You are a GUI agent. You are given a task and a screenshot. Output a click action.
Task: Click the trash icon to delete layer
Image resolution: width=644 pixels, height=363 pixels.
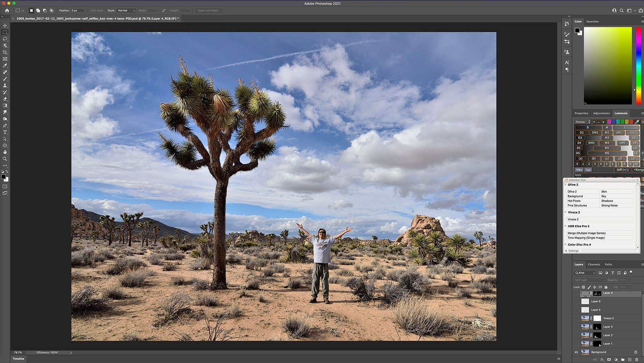[636, 360]
